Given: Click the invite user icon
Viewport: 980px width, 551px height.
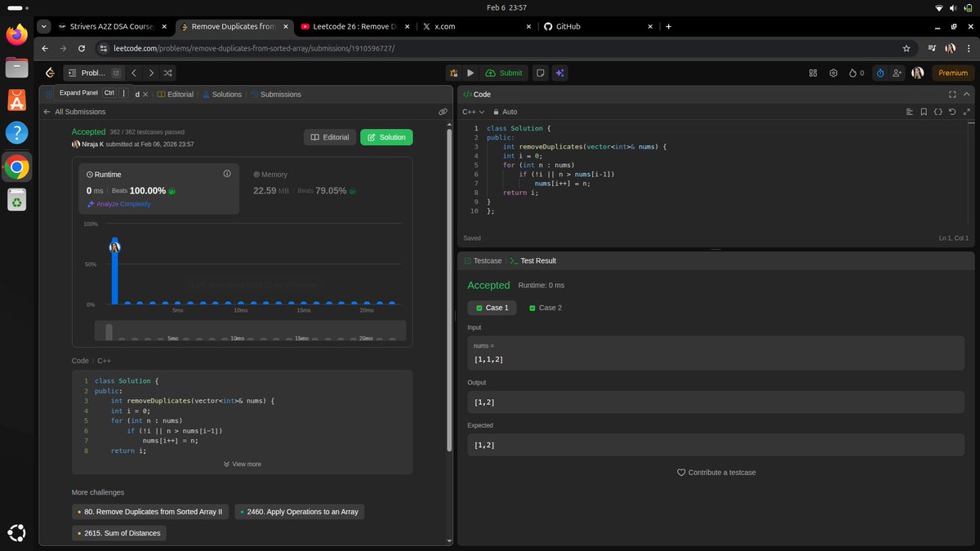Looking at the screenshot, I should point(898,73).
